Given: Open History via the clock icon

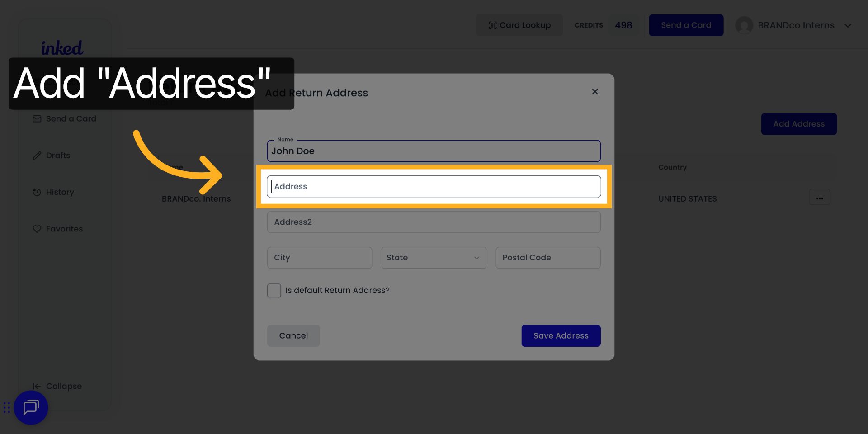Looking at the screenshot, I should coord(37,192).
